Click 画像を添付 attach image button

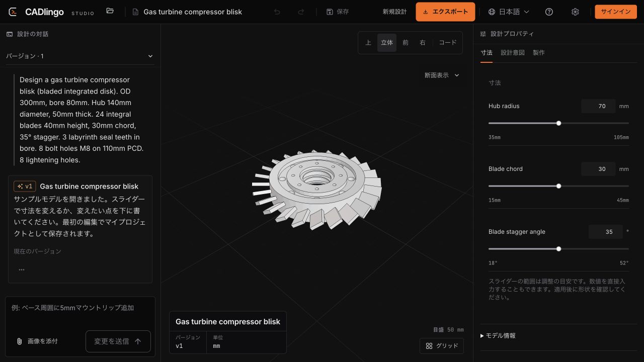tap(37, 341)
